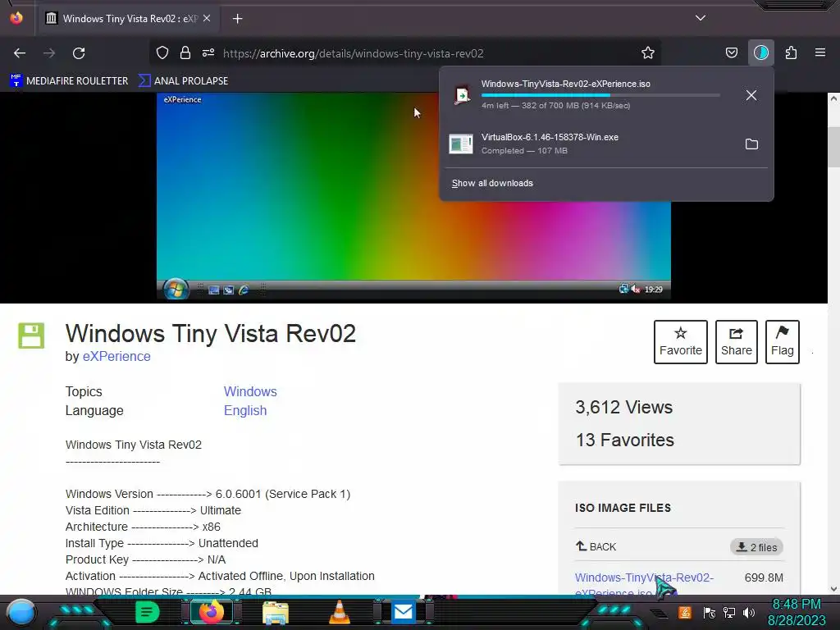Open the eXPerience uploader link

coord(116,356)
